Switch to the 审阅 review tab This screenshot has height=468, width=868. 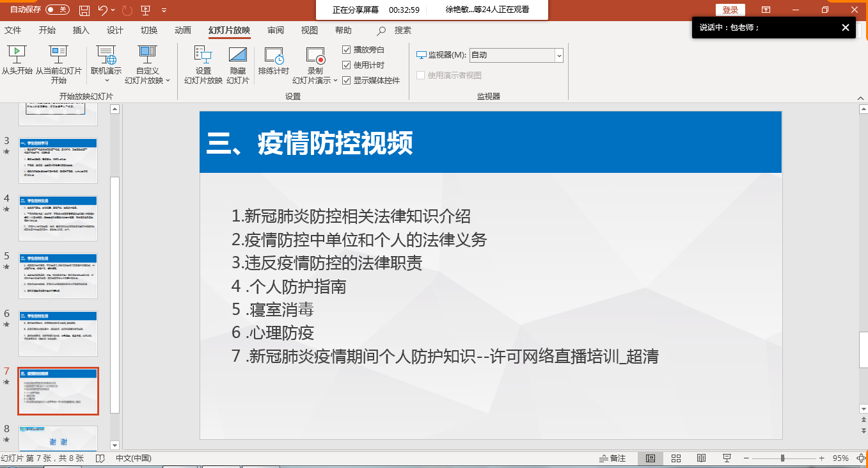(276, 31)
